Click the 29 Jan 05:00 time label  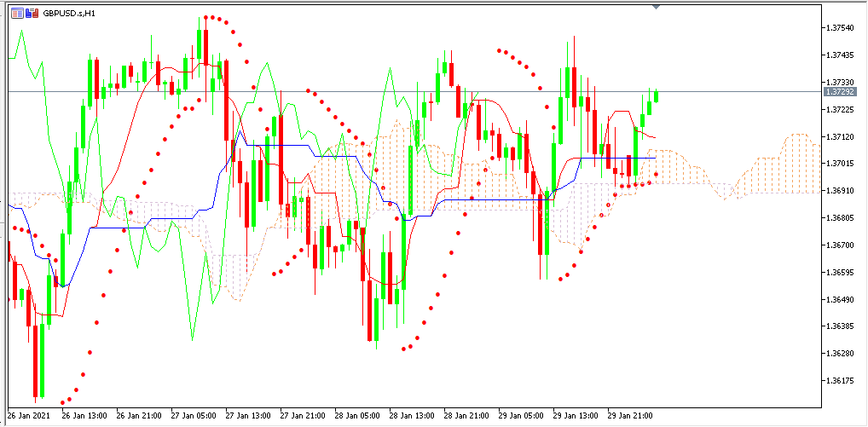tap(521, 415)
